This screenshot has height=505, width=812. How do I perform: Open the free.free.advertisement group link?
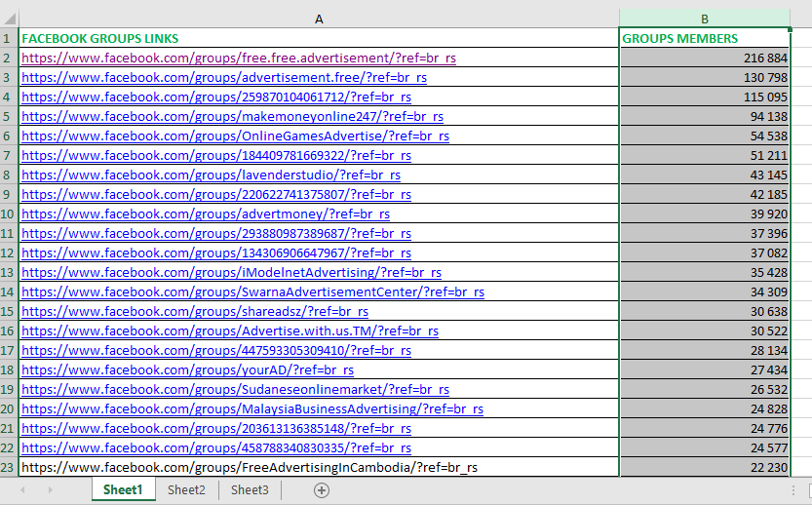click(x=239, y=58)
